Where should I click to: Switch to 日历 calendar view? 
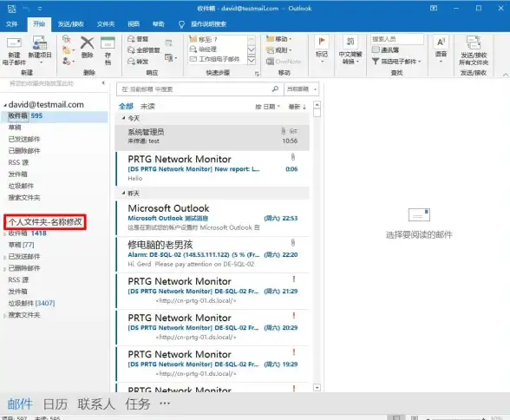tap(55, 404)
